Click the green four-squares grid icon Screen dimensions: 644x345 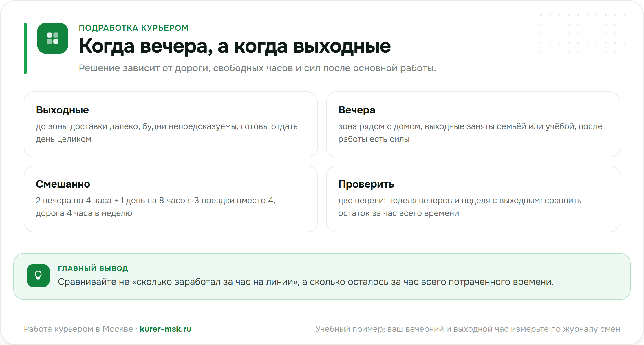[53, 38]
